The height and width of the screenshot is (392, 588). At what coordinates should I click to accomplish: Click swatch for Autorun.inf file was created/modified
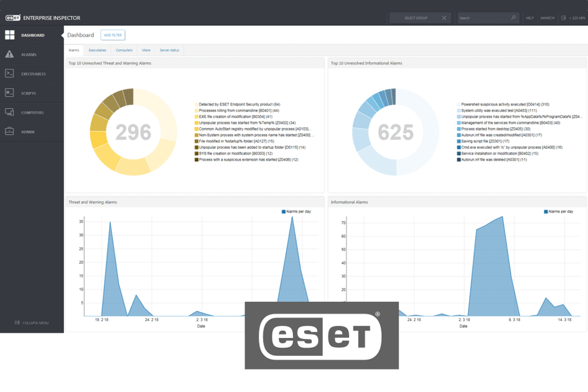pyautogui.click(x=459, y=135)
